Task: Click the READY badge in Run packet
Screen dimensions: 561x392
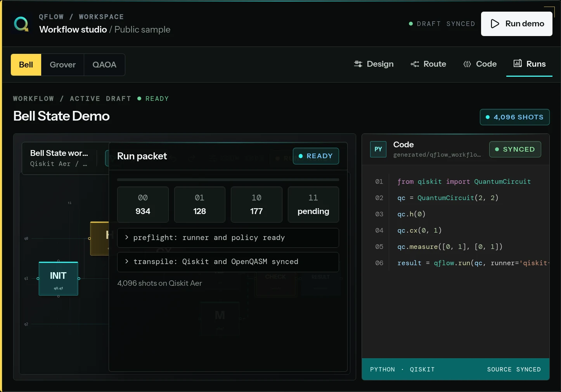Action: [316, 156]
